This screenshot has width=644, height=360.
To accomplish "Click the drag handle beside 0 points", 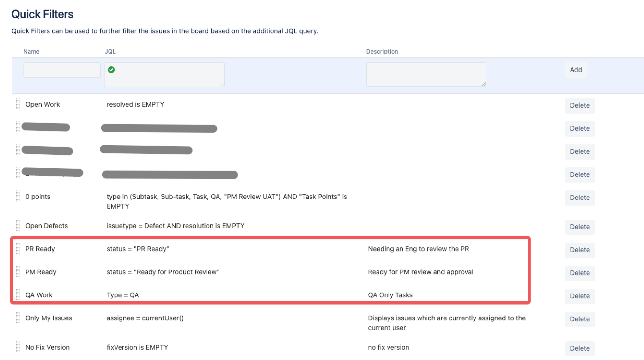I will coord(18,196).
